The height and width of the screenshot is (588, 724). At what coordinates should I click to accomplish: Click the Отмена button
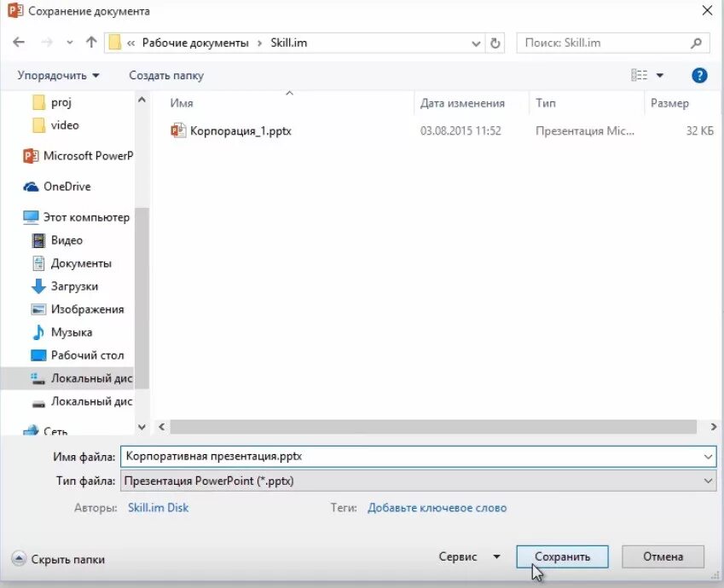tap(663, 556)
